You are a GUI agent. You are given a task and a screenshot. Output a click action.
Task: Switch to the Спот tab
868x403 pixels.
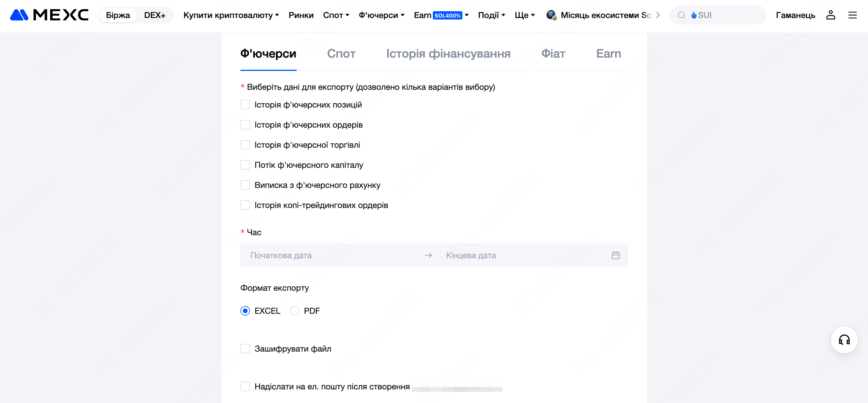tap(341, 53)
